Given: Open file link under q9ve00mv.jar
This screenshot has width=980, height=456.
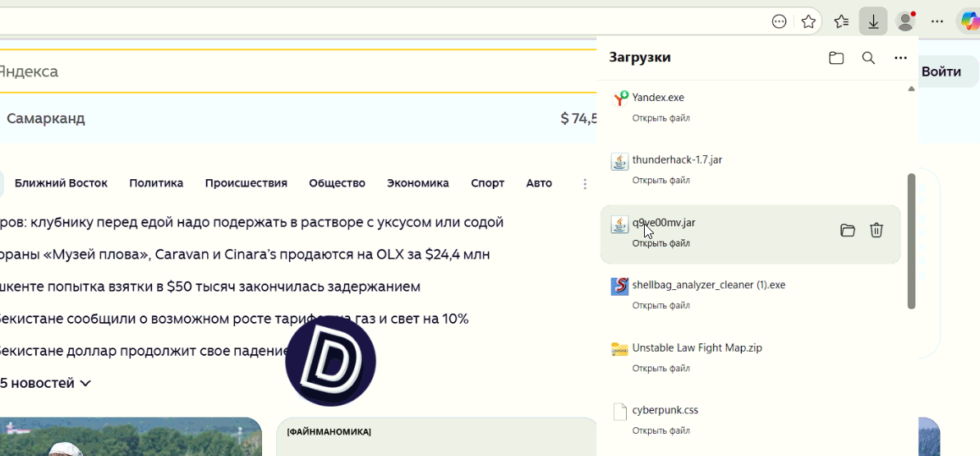Looking at the screenshot, I should point(660,243).
